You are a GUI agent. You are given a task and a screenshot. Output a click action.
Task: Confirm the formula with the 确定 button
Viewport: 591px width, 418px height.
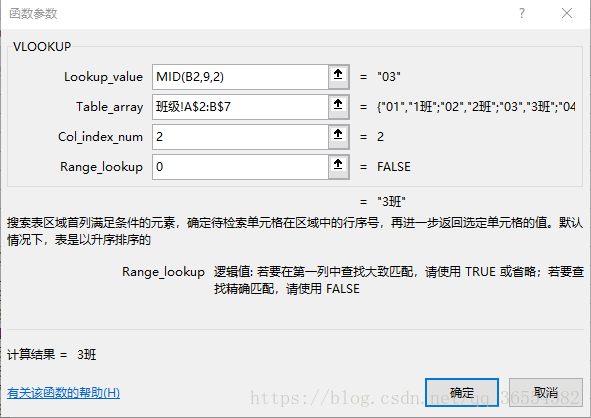click(462, 392)
